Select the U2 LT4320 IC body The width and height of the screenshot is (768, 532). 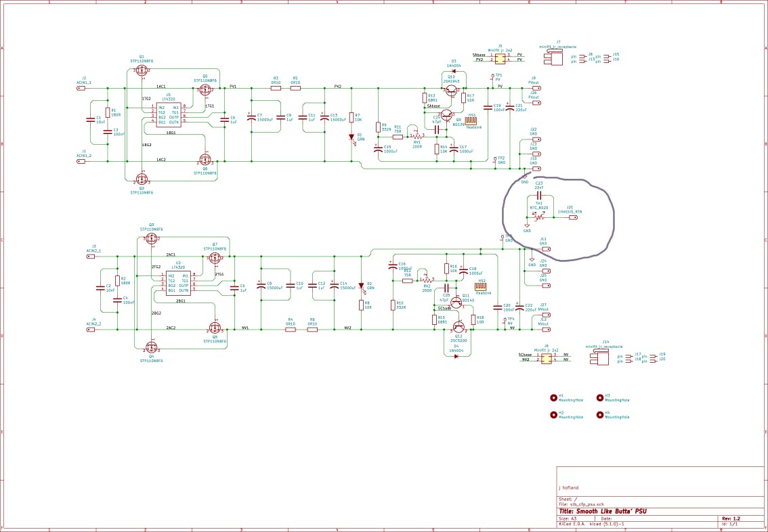[178, 283]
